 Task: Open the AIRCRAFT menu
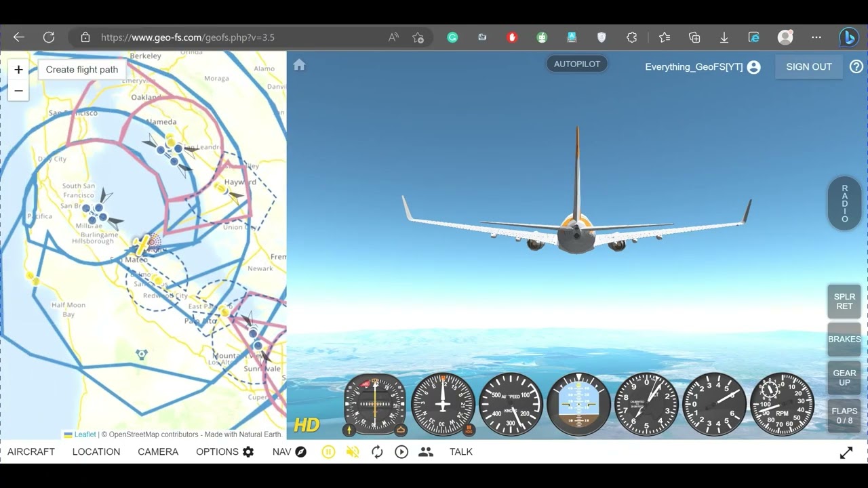coord(31,451)
